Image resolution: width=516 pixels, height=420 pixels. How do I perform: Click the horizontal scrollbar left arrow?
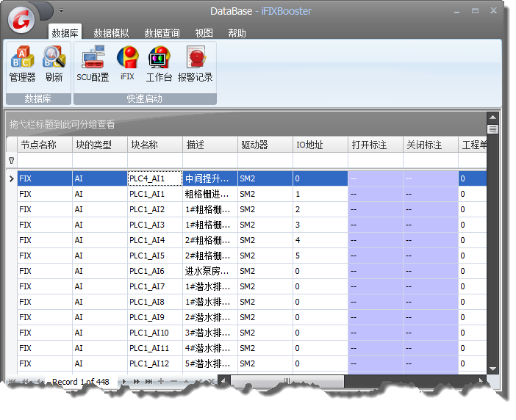point(223,381)
